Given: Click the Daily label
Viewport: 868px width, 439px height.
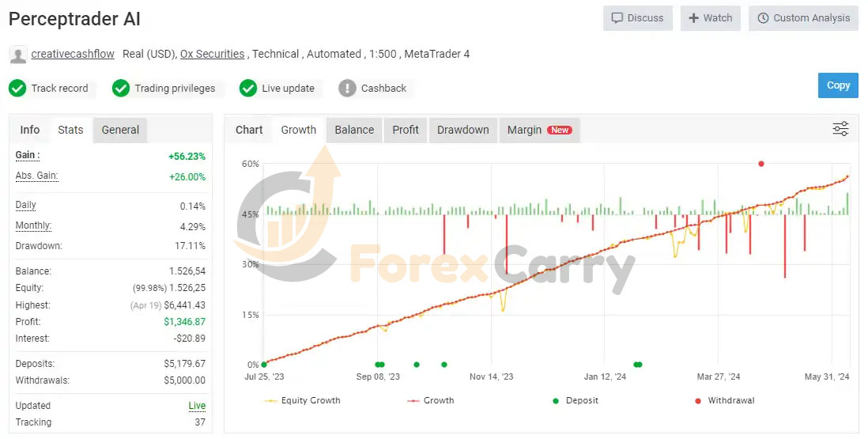Looking at the screenshot, I should coord(25,205).
